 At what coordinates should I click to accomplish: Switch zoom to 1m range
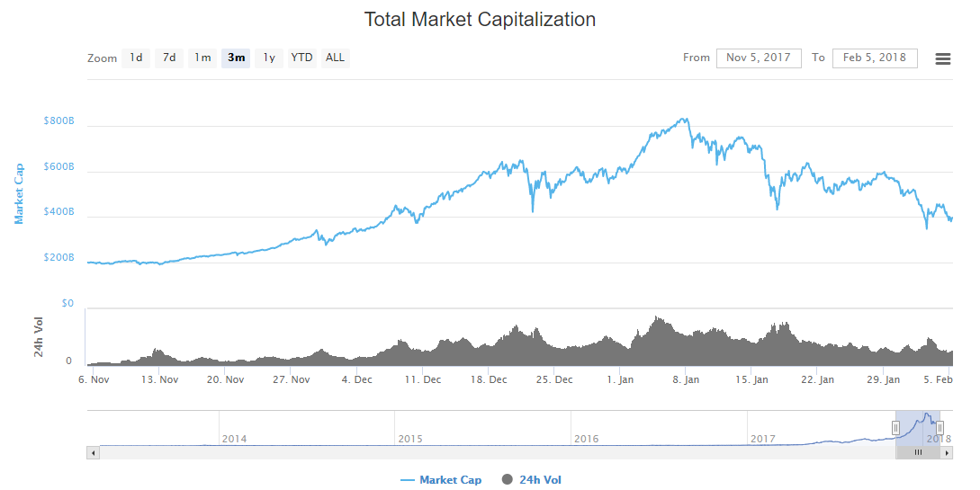[x=202, y=58]
